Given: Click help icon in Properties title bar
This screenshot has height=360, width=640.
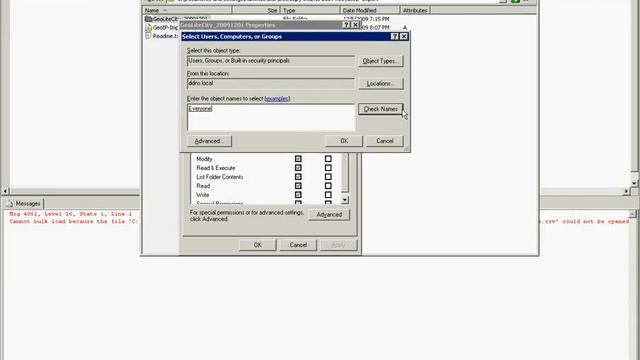Looking at the screenshot, I should point(346,25).
